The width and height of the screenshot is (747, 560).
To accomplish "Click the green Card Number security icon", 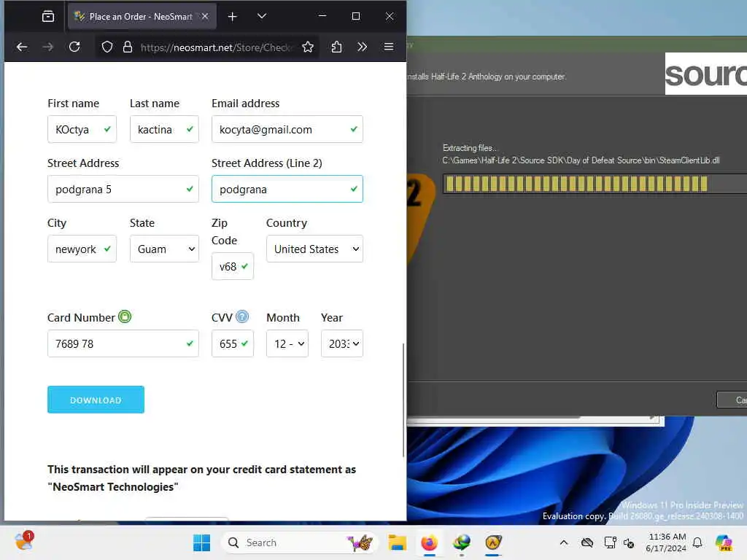I will point(124,316).
